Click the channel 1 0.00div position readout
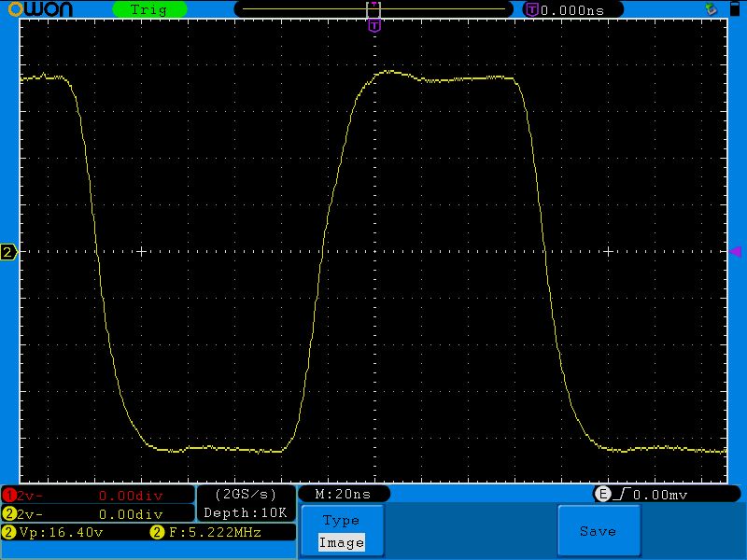747x560 pixels. (x=131, y=496)
